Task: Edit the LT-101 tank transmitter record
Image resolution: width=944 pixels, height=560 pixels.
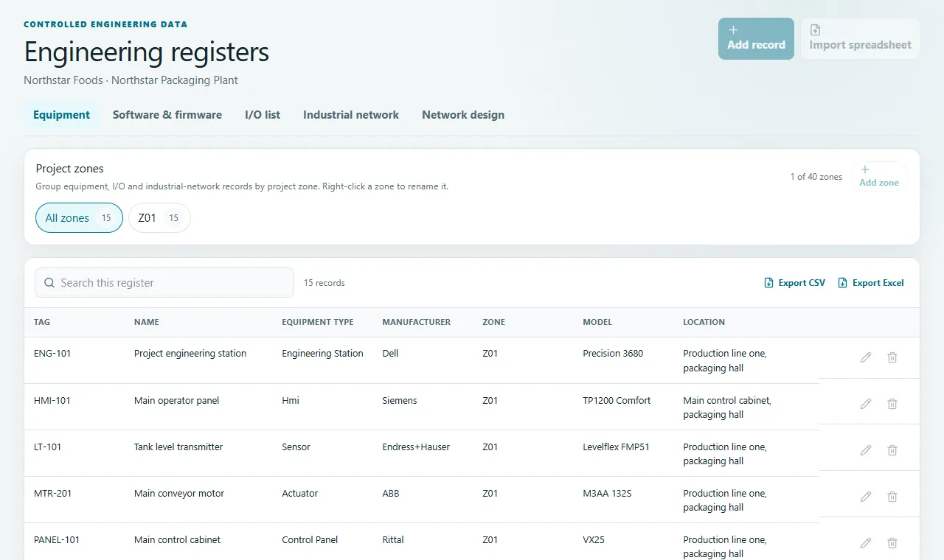Action: point(866,450)
